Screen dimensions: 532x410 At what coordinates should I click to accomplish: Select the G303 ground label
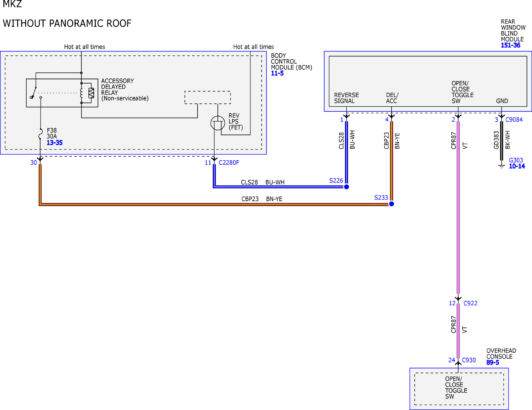click(x=516, y=160)
